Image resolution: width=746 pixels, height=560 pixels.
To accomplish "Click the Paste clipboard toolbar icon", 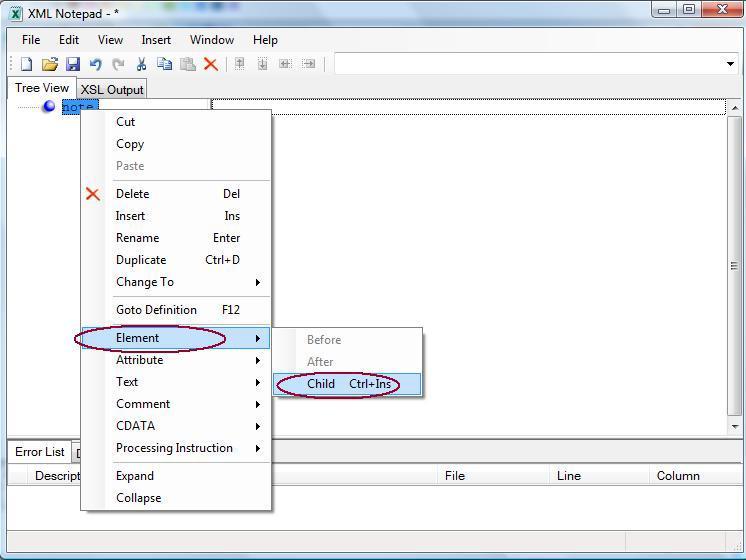I will tap(188, 64).
